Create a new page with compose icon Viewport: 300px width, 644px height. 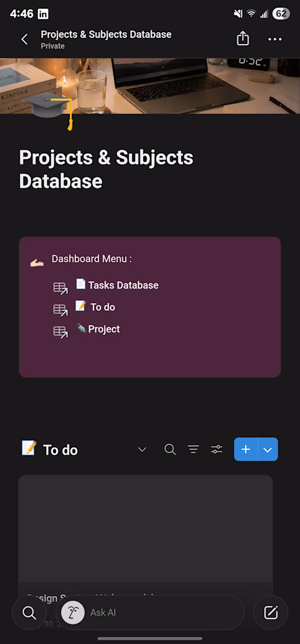[271, 613]
